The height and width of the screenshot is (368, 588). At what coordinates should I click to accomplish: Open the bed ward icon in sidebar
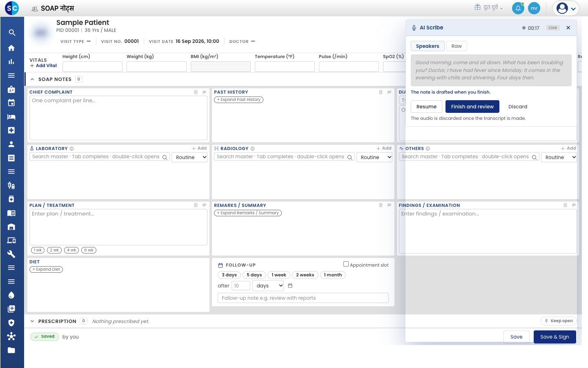[11, 117]
